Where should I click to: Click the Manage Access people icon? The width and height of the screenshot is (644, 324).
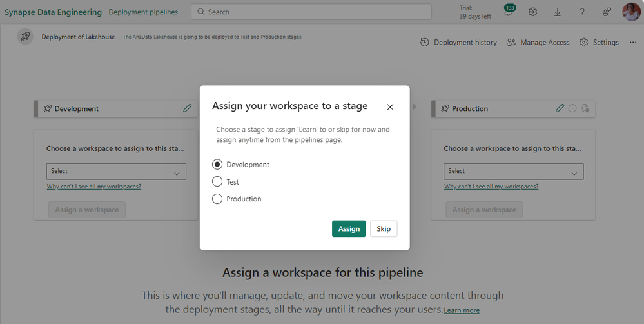tap(511, 42)
